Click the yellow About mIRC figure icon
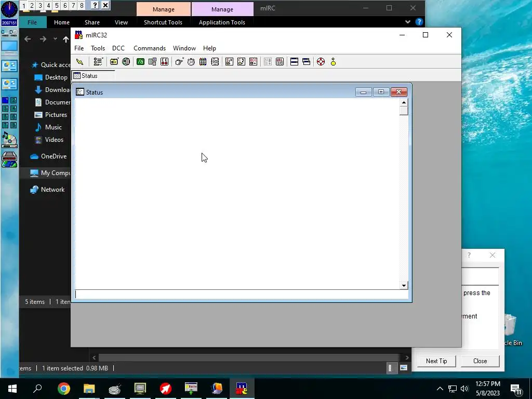Image resolution: width=532 pixels, height=399 pixels. pyautogui.click(x=333, y=62)
